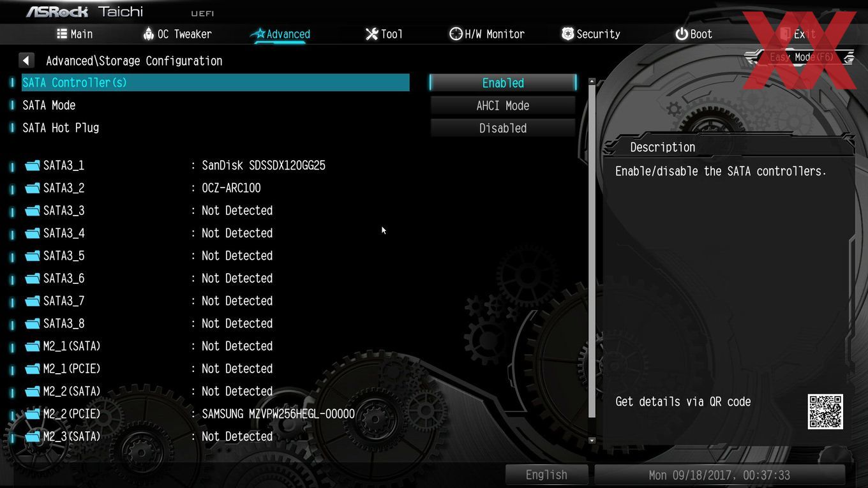The width and height of the screenshot is (868, 488).
Task: Click the back arrow beside Advanced\Storage Configuration
Action: (x=26, y=61)
